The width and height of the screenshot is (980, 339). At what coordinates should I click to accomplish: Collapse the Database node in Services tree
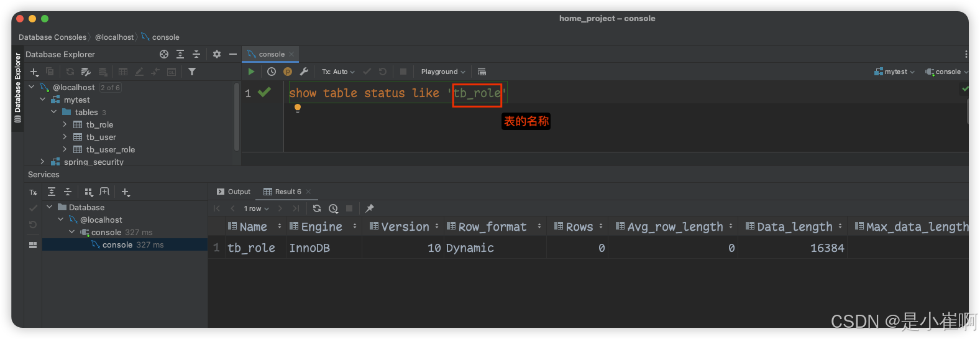[50, 207]
